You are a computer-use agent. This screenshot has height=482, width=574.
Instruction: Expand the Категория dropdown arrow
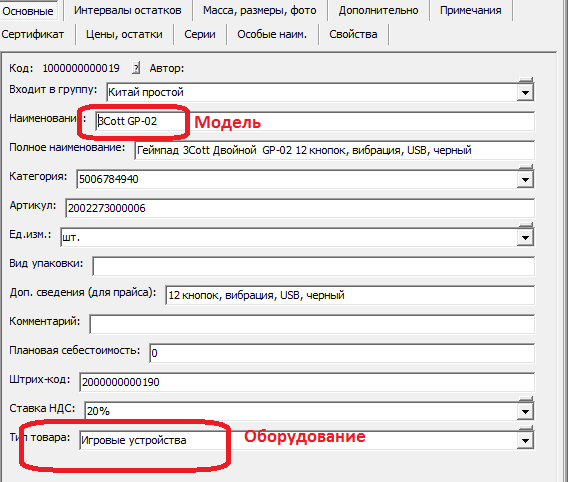pyautogui.click(x=525, y=180)
